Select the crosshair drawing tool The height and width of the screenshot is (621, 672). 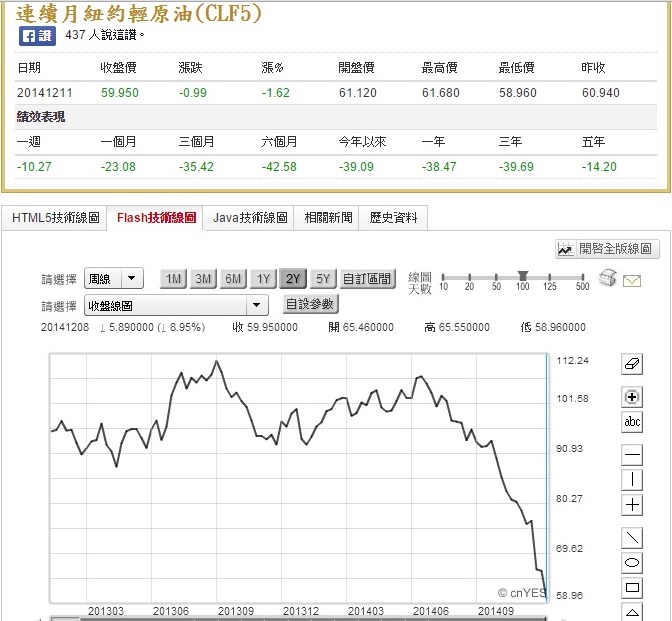point(632,505)
